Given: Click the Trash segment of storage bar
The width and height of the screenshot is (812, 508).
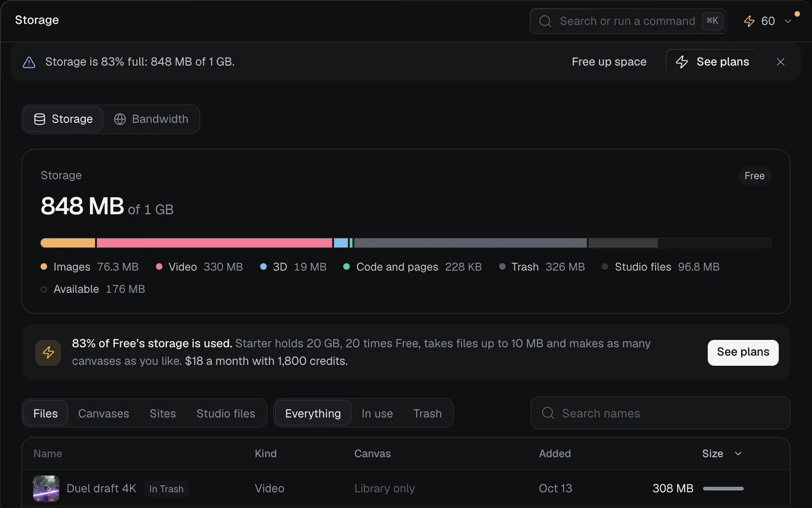Looking at the screenshot, I should [x=470, y=243].
